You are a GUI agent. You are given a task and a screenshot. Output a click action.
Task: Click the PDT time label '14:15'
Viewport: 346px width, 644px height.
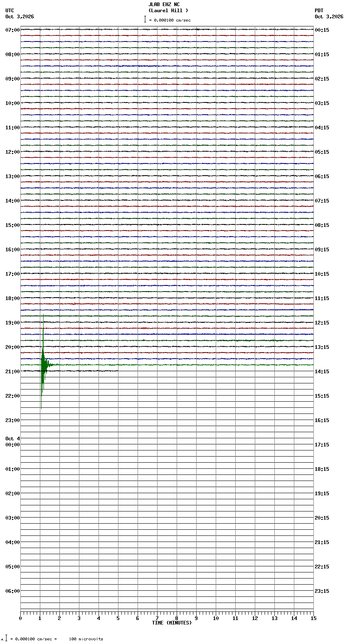(322, 372)
